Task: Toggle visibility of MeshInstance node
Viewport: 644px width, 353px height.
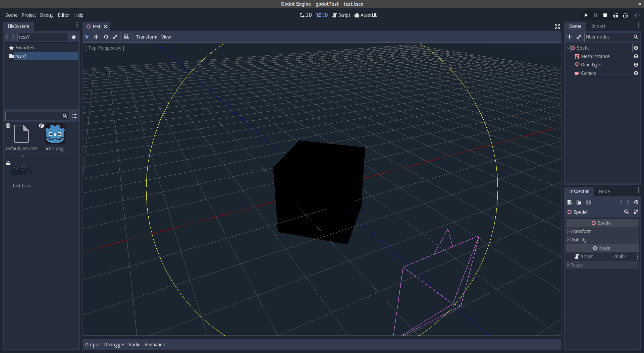Action: (x=636, y=56)
